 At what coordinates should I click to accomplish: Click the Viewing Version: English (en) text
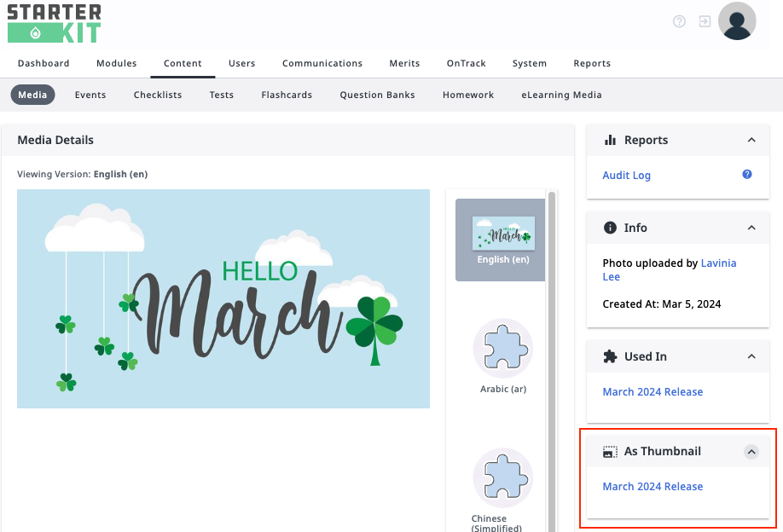tap(83, 174)
